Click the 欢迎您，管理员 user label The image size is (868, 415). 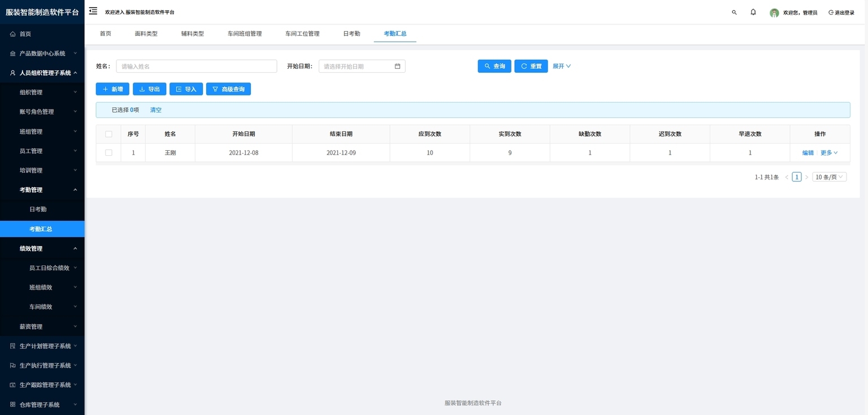click(x=800, y=12)
